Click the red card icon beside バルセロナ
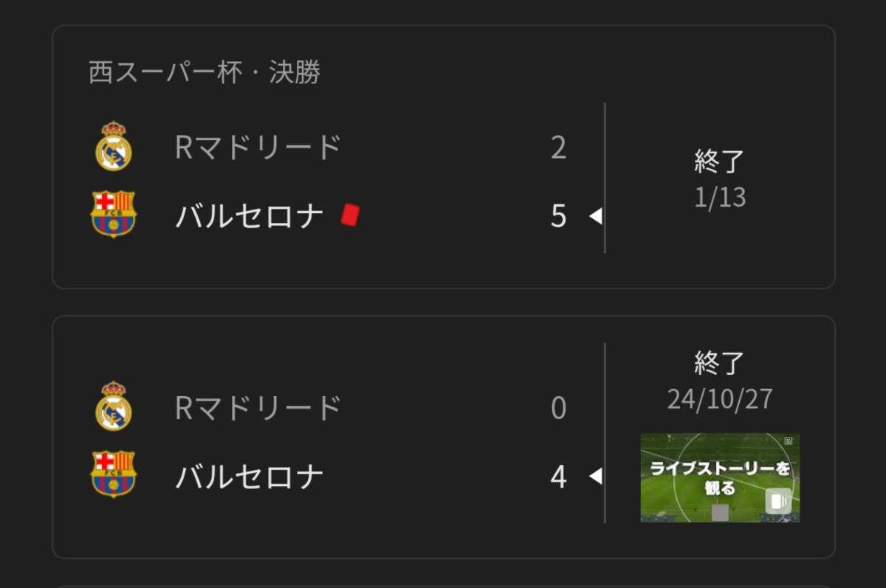886x588 pixels. pos(350,215)
